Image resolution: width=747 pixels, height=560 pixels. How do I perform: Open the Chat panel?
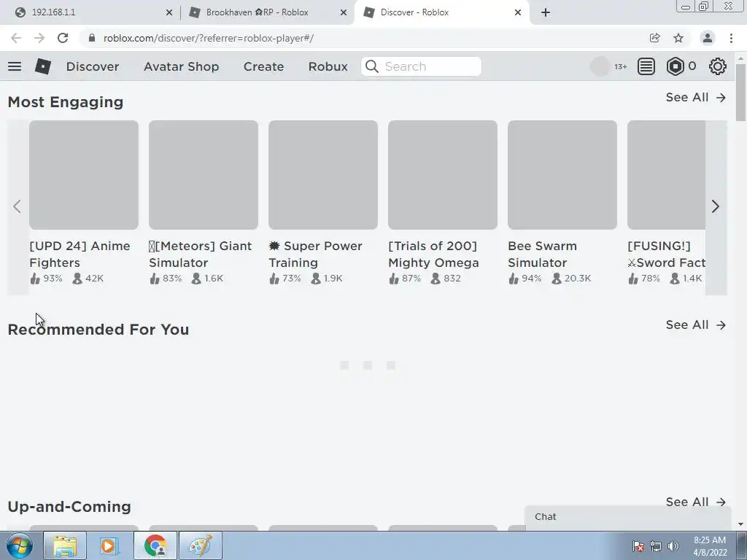coord(628,517)
